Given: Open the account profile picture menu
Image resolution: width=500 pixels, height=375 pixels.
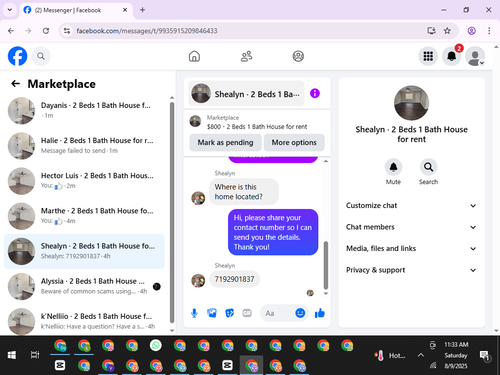Looking at the screenshot, I should [475, 56].
